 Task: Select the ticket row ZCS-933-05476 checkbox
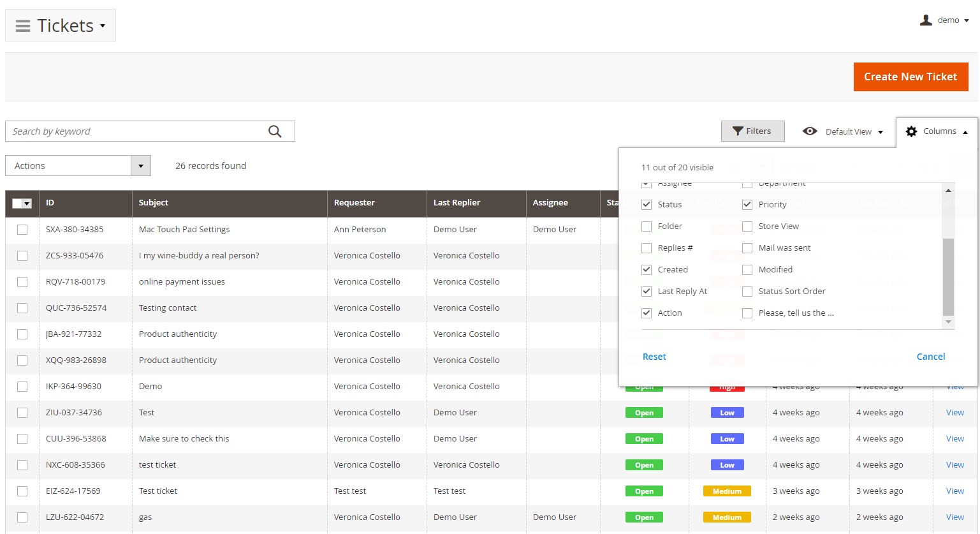22,256
